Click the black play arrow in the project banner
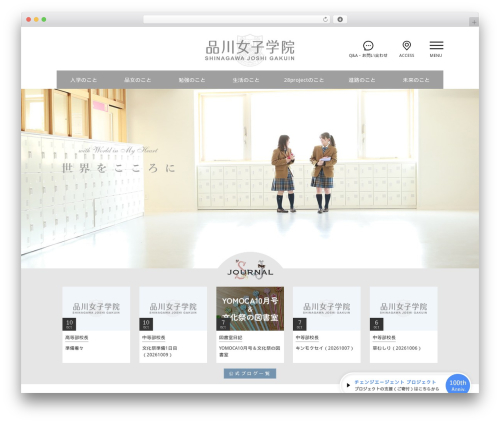 (x=348, y=385)
